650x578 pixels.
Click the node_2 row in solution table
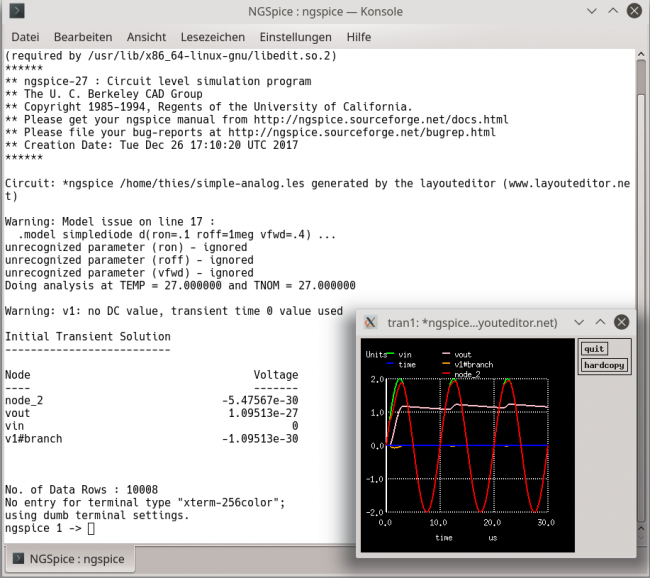tap(151, 400)
